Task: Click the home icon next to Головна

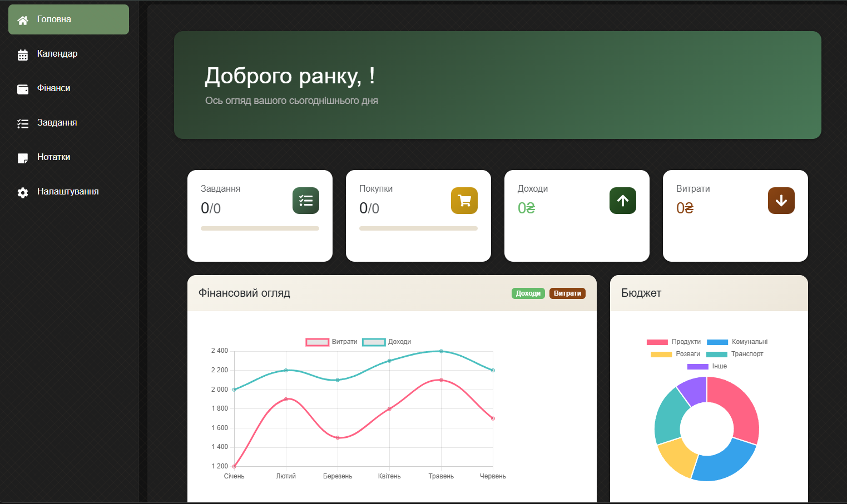Action: 23,20
